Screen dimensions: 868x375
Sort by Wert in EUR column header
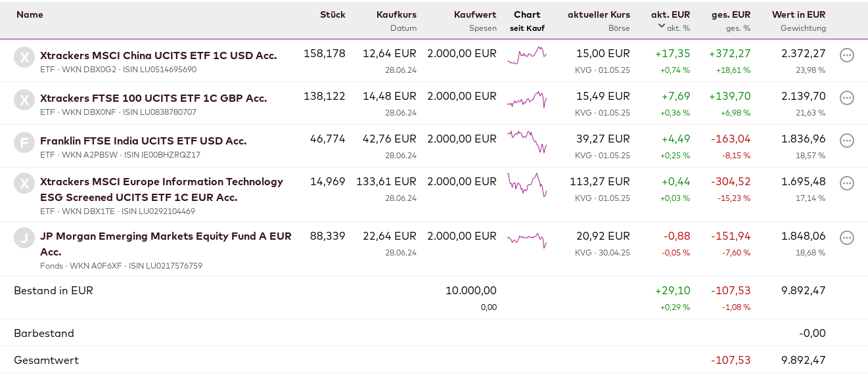coord(798,14)
